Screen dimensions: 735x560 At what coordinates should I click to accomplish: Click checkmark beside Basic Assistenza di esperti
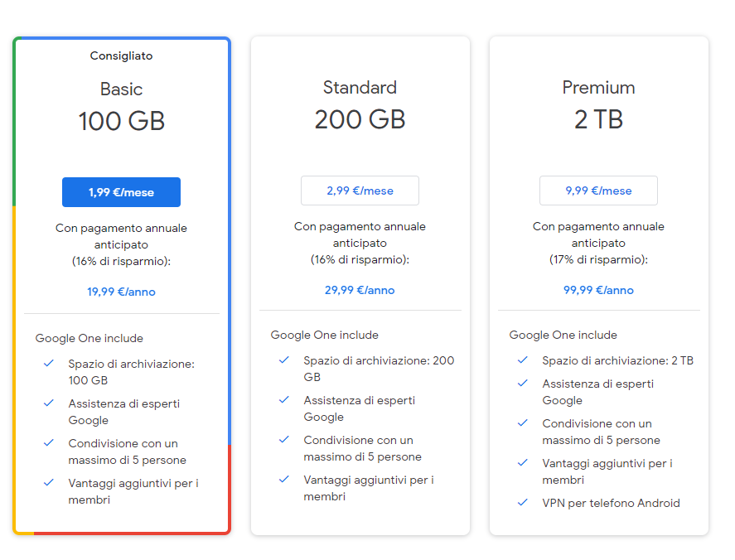click(x=49, y=403)
